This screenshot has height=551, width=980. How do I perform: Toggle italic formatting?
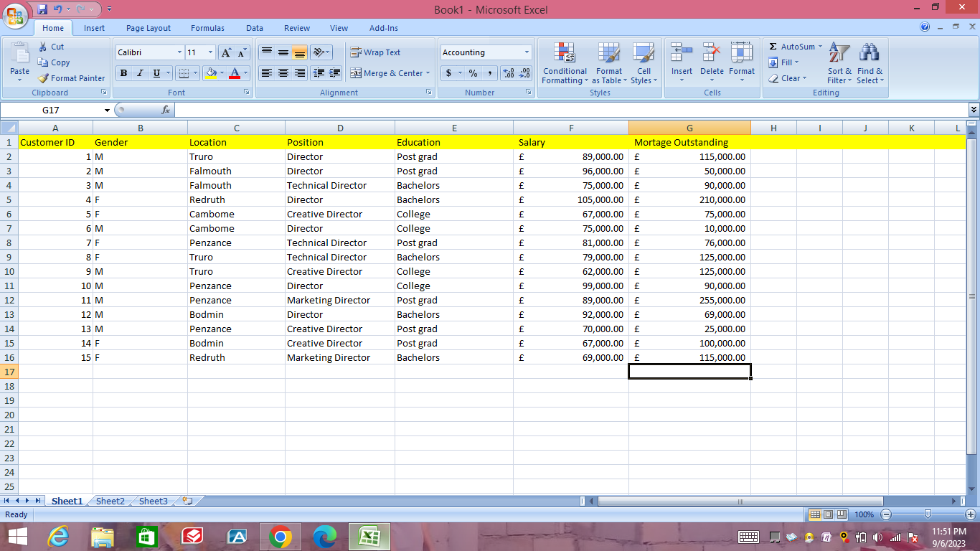(140, 73)
